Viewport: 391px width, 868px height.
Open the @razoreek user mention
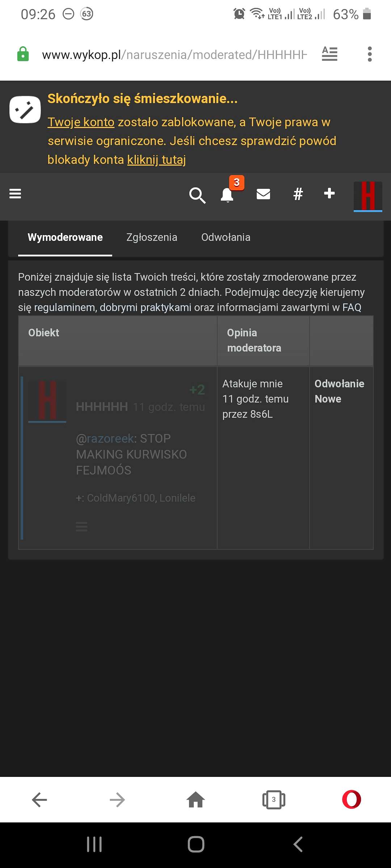105,439
